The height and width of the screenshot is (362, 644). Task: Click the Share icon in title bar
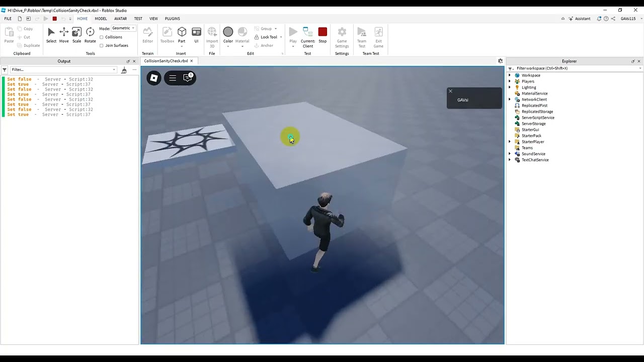pyautogui.click(x=613, y=19)
